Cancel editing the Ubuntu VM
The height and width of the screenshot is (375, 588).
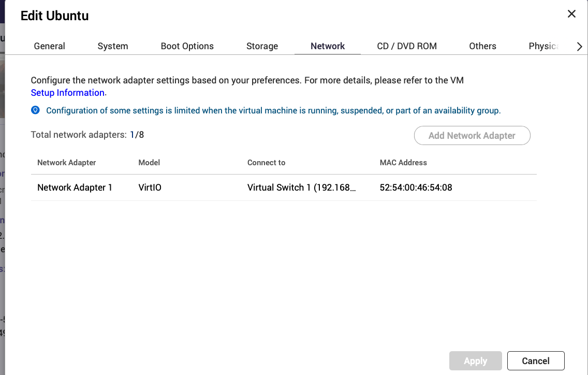coord(535,360)
